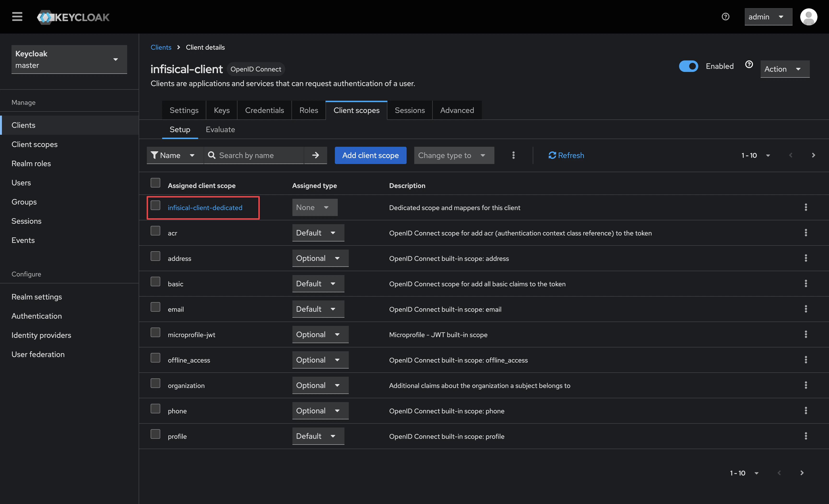The height and width of the screenshot is (504, 829).
Task: Open kebab menu for acr row
Action: (806, 233)
